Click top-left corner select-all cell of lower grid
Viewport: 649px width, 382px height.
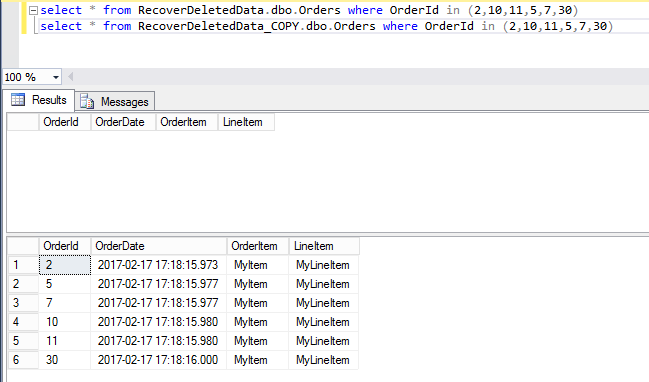point(23,246)
